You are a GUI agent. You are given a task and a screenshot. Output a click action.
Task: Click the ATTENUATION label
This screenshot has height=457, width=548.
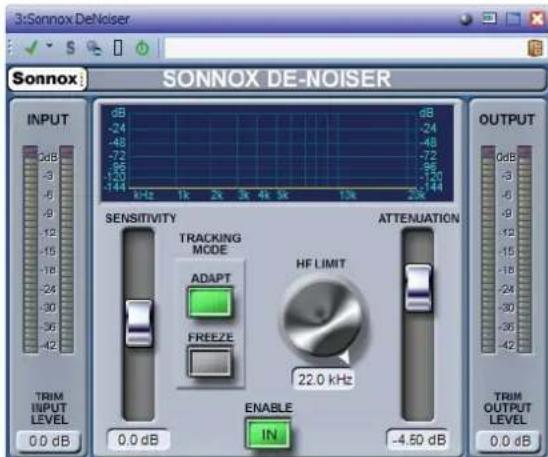(419, 218)
